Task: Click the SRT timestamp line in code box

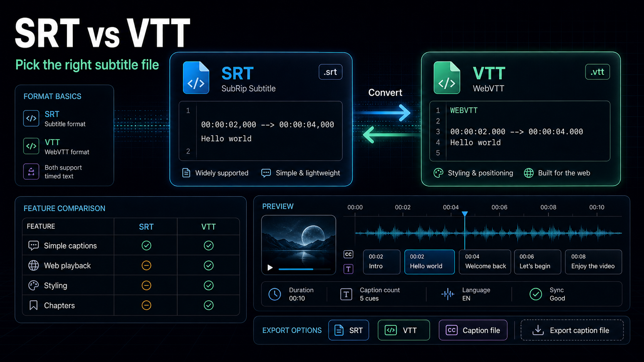Action: click(x=267, y=125)
